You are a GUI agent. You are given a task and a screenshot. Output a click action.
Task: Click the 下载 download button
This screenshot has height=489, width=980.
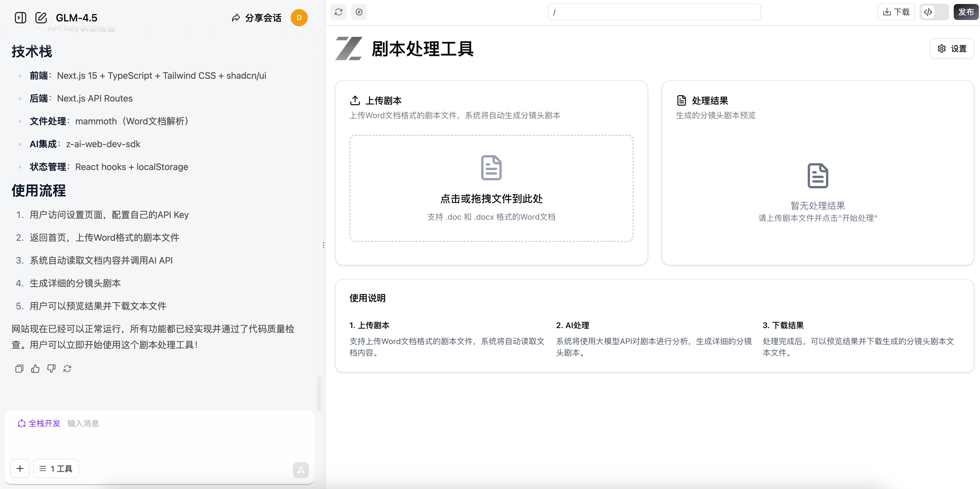click(896, 12)
